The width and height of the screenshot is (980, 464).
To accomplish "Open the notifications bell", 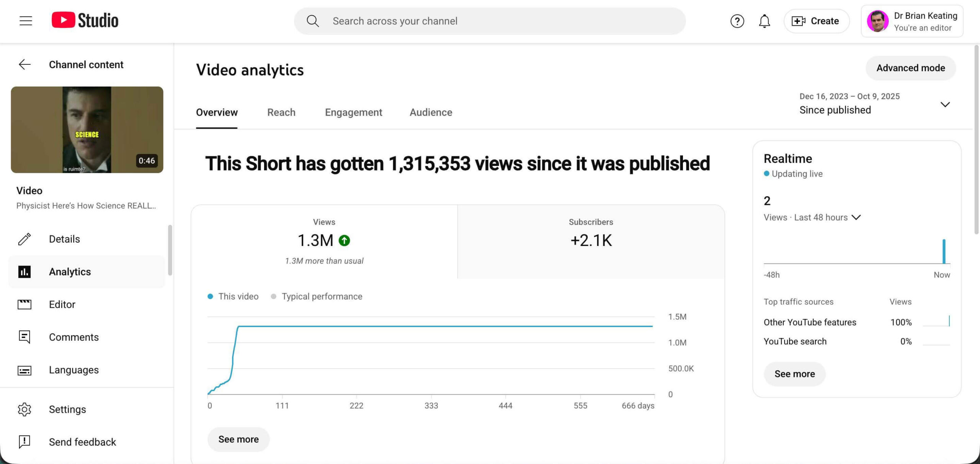I will click(764, 21).
